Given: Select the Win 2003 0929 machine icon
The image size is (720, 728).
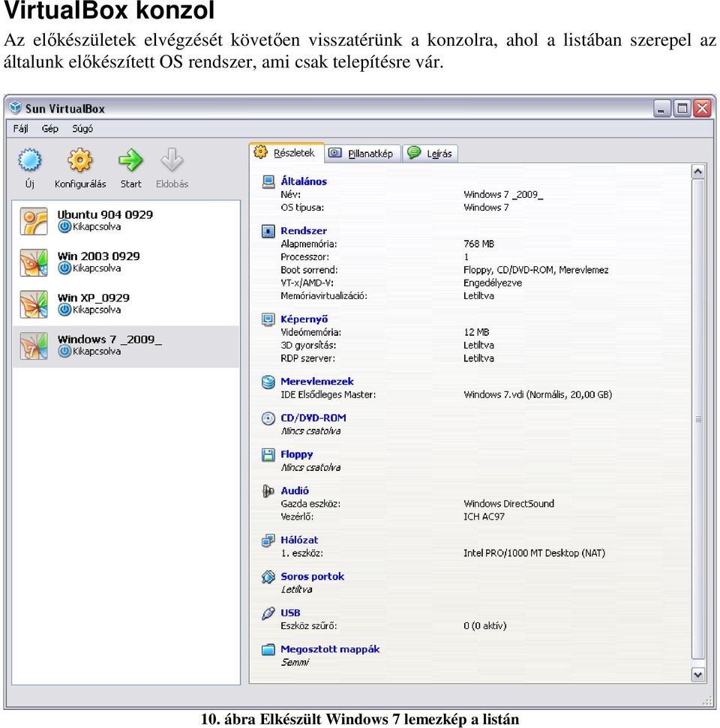Looking at the screenshot, I should tap(34, 263).
